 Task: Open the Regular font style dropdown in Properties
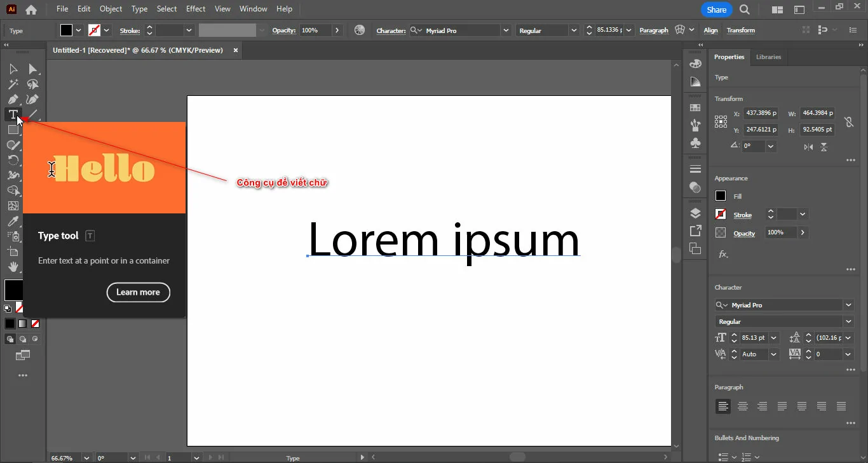click(848, 322)
